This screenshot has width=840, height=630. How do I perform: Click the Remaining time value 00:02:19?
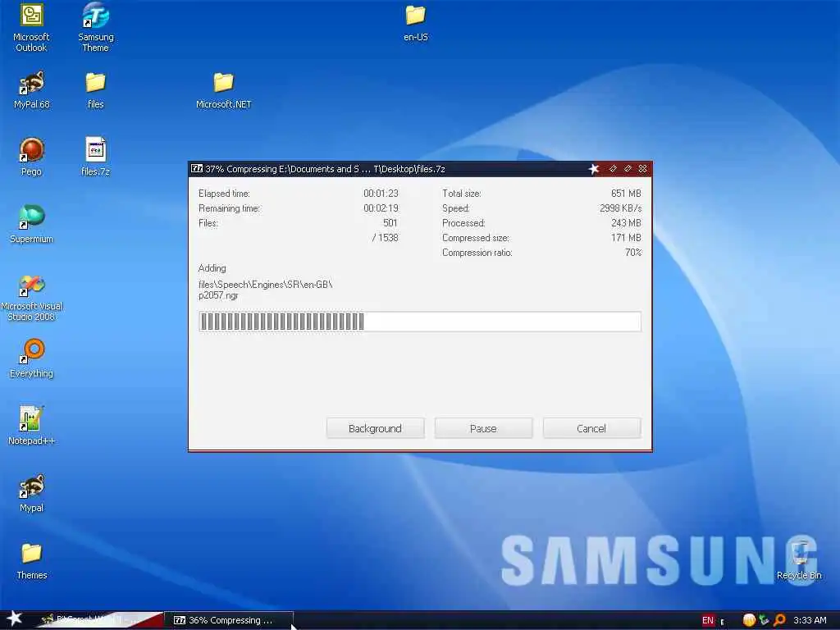click(381, 208)
